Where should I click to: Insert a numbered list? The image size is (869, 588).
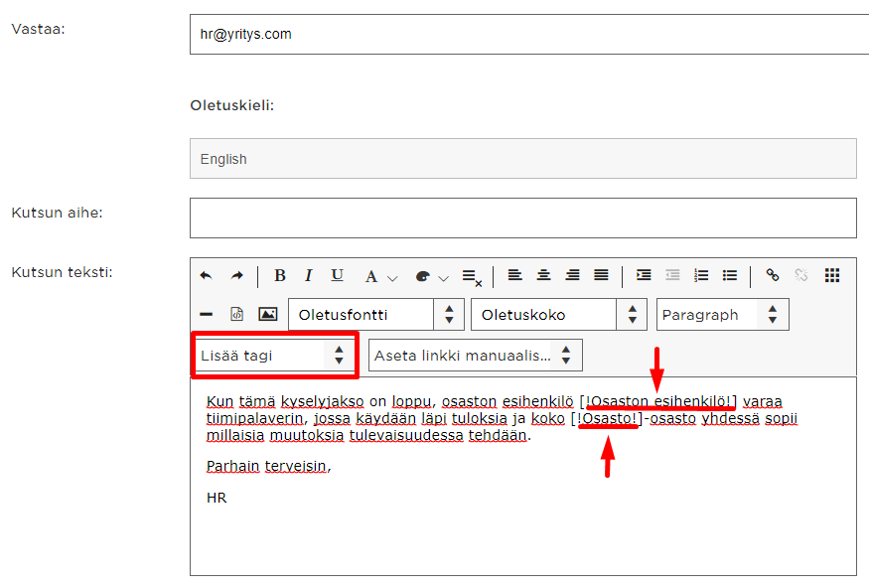[701, 275]
